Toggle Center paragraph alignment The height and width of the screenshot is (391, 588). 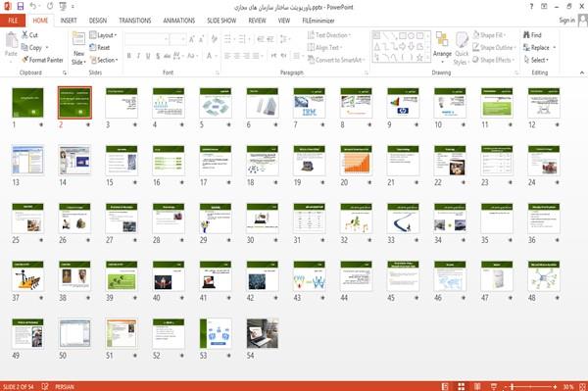(x=237, y=56)
